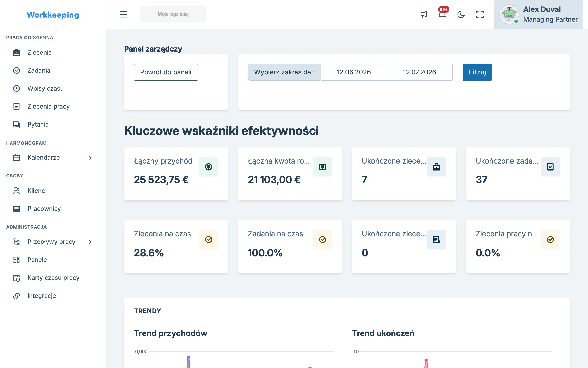Click the Zlecenia briefcase sidebar icon

pos(17,52)
